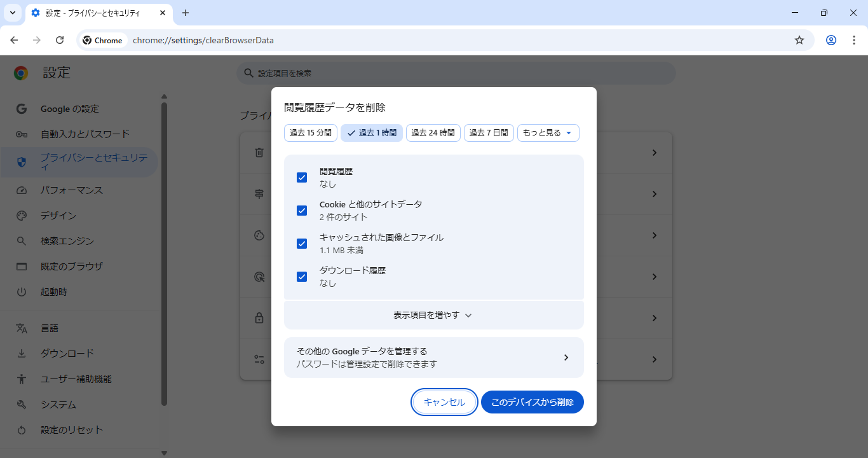The image size is (868, 458).
Task: Expand 表示項目を増やす section
Action: tap(433, 315)
